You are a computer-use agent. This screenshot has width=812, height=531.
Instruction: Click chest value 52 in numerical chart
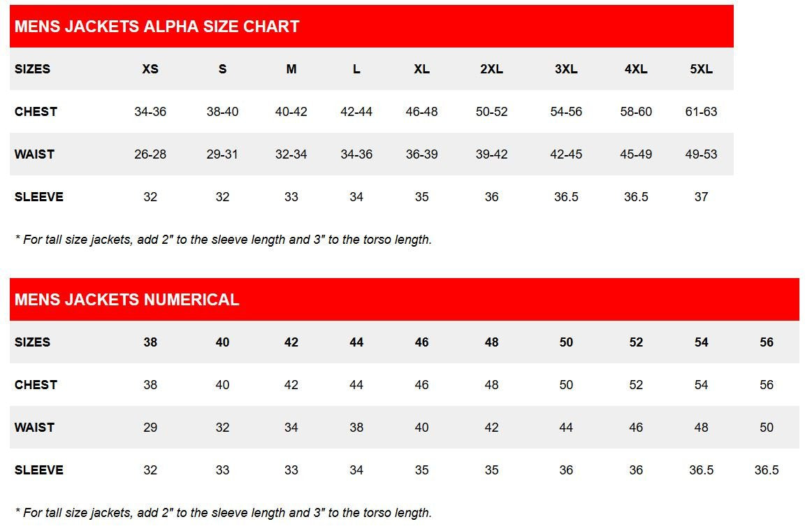[636, 385]
